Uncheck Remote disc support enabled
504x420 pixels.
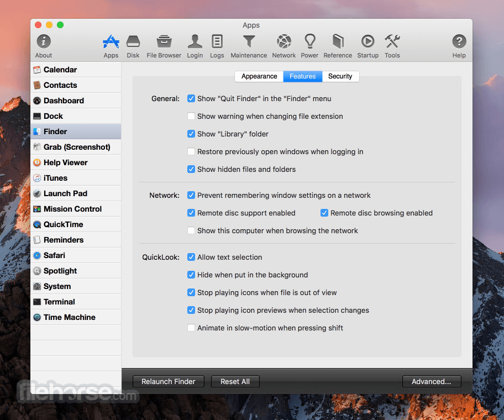(191, 213)
